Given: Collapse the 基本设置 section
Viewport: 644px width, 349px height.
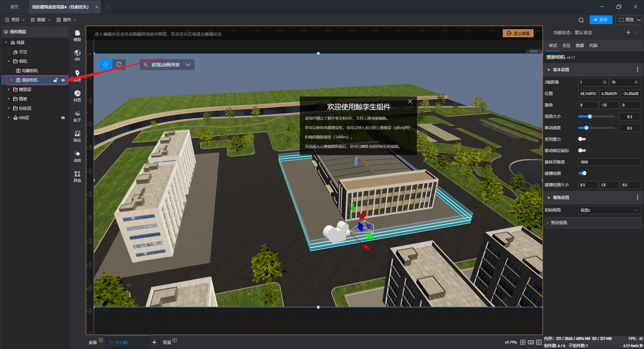Looking at the screenshot, I should (x=549, y=70).
